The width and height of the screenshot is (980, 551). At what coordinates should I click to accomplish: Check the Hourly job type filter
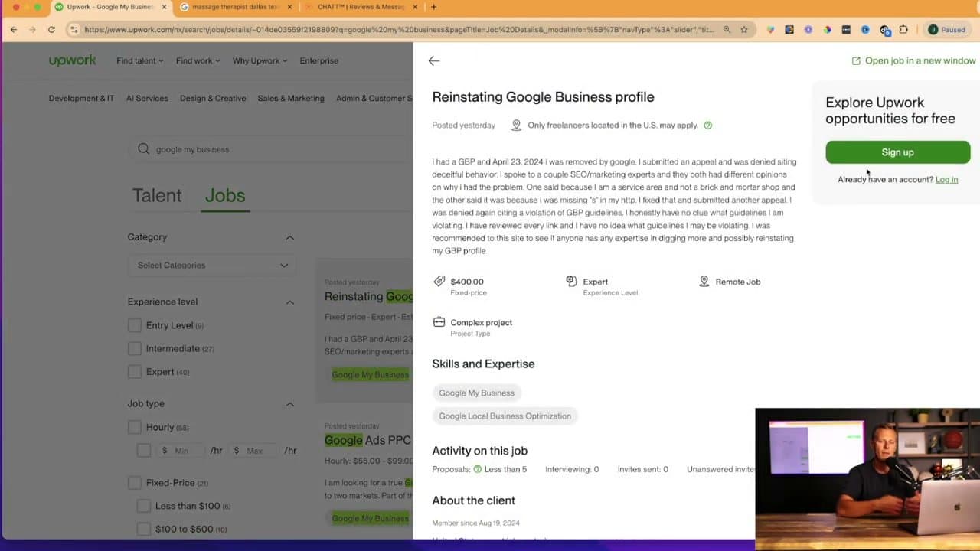(135, 427)
